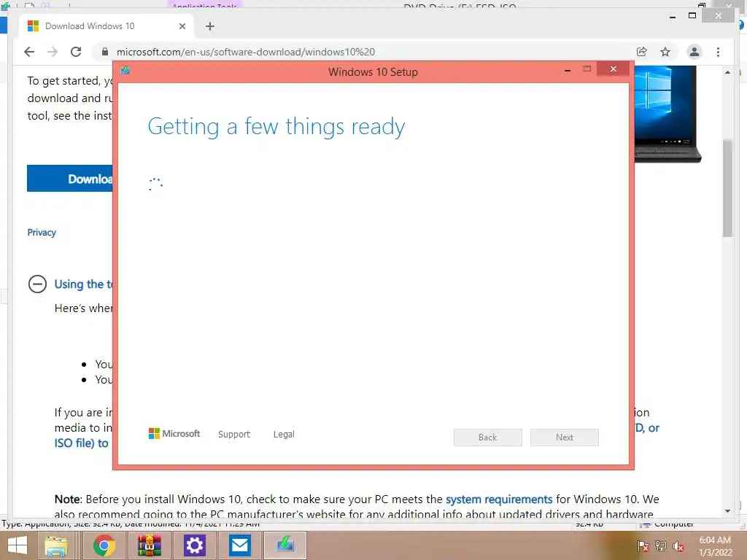Open a new tab with plus button

[x=210, y=26]
